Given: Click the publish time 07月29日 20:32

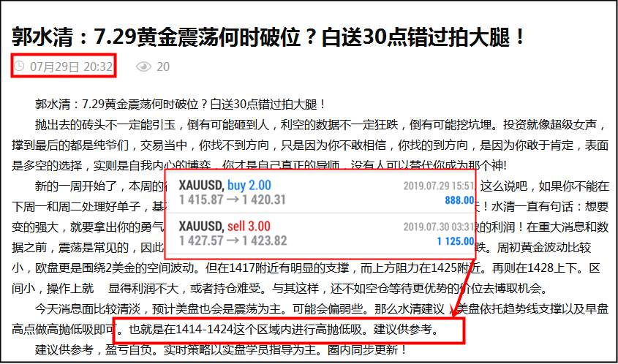Looking at the screenshot, I should click(72, 67).
